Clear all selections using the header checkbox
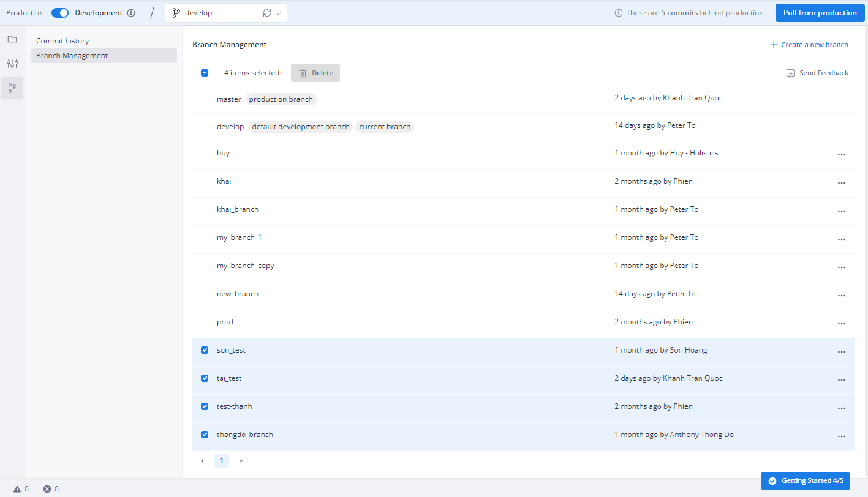Viewport: 868px width, 497px height. pos(204,72)
